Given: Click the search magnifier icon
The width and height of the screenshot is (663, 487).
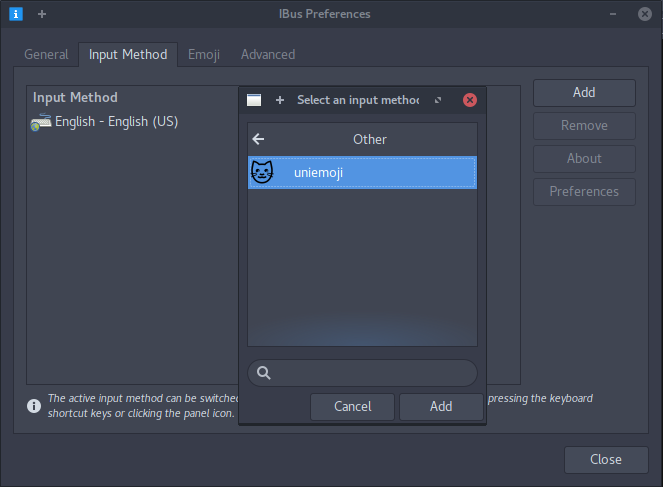Looking at the screenshot, I should (264, 373).
